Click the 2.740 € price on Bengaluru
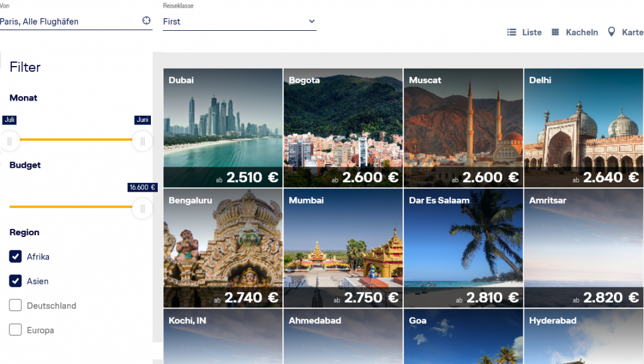 coord(252,297)
